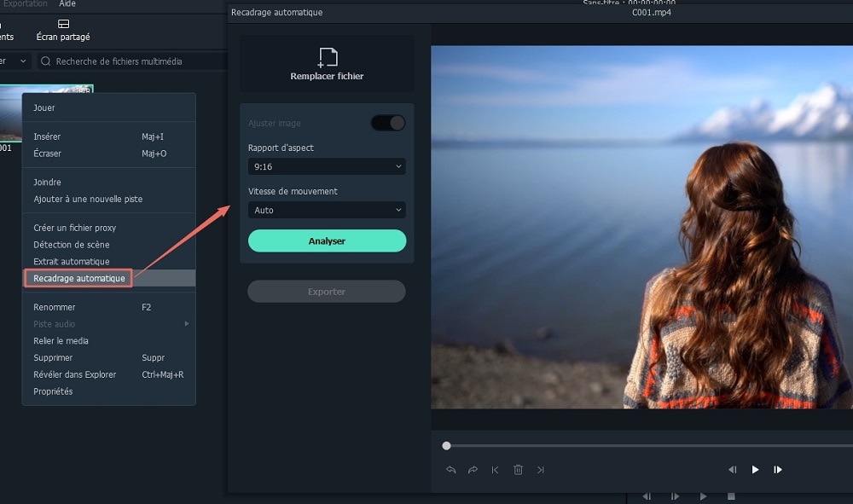Jump to the next keyframe in Recadrage automatique
The height and width of the screenshot is (504, 853).
(x=540, y=470)
